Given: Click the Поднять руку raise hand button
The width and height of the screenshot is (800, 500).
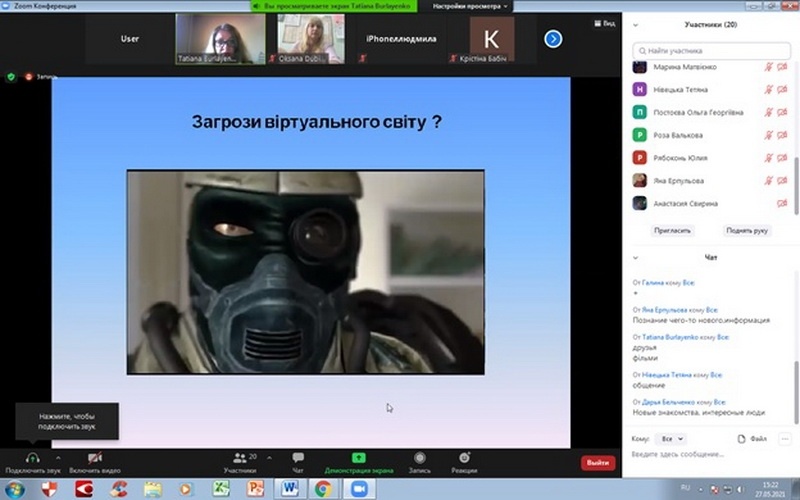Looking at the screenshot, I should pos(746,230).
